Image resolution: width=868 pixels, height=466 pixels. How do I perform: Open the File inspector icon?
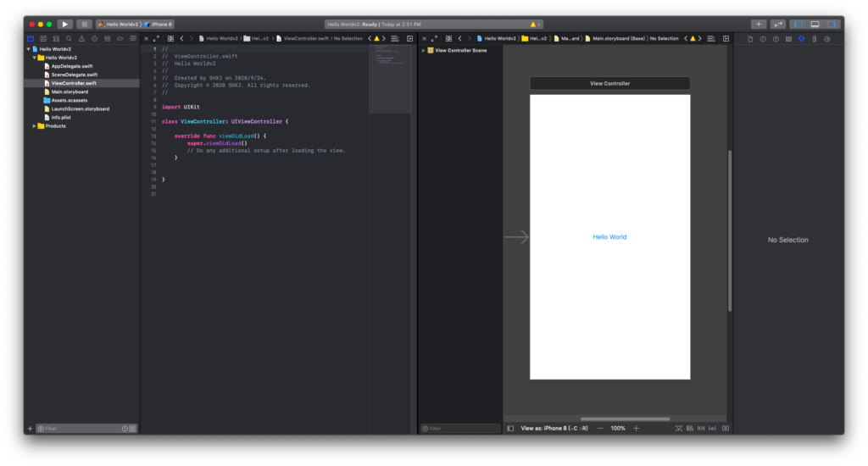749,39
